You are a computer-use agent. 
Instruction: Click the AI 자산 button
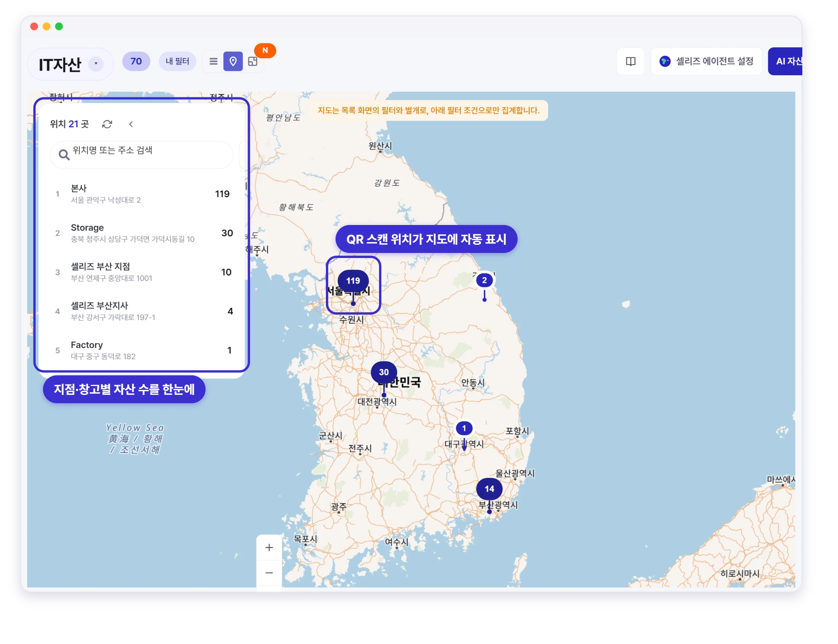[785, 61]
